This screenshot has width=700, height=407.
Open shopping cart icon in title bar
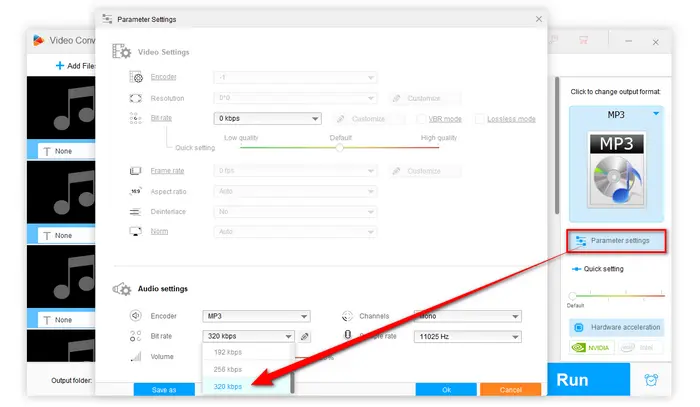pyautogui.click(x=583, y=40)
